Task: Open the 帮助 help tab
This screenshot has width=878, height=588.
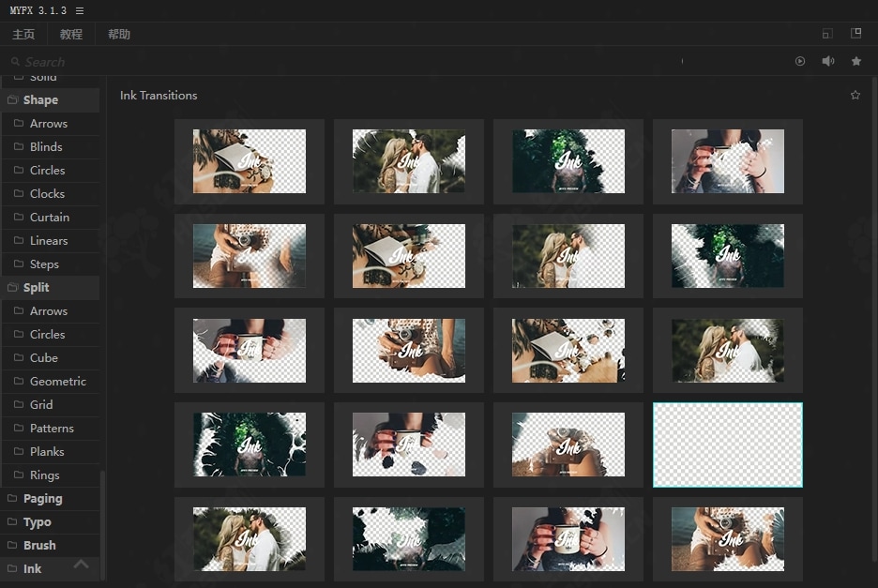Action: (119, 34)
